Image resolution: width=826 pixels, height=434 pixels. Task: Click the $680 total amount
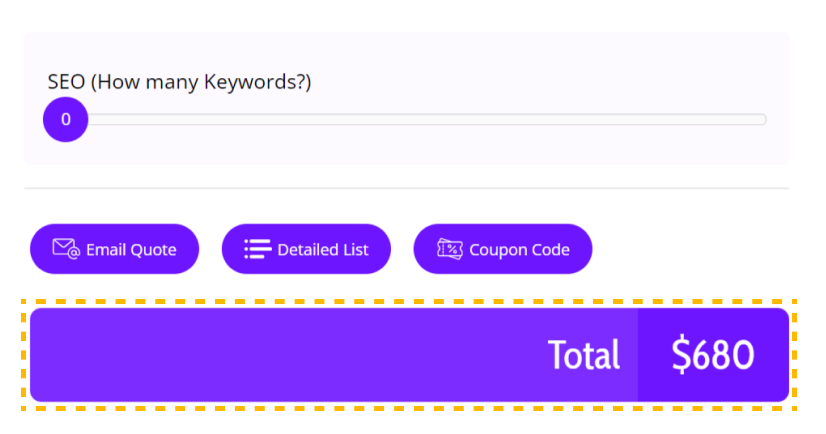pos(713,355)
